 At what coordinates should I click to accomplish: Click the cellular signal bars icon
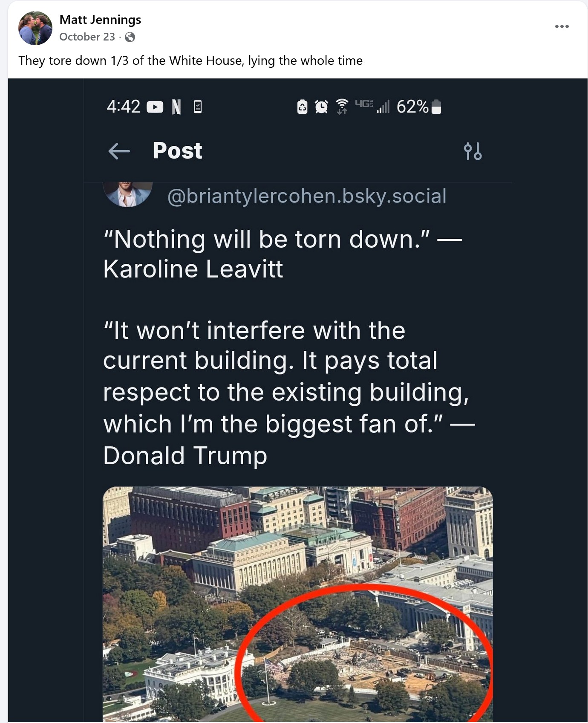point(383,107)
